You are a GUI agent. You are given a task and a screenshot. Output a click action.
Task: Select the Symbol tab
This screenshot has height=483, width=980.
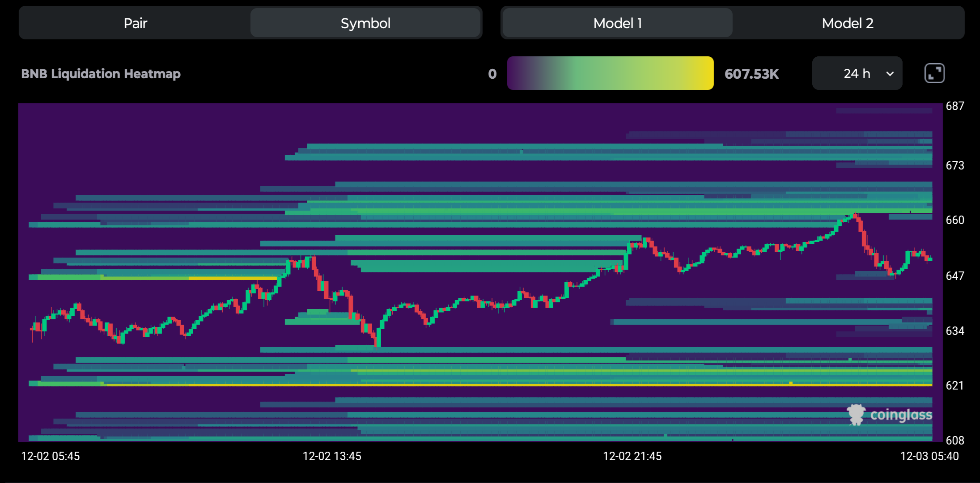pos(365,23)
